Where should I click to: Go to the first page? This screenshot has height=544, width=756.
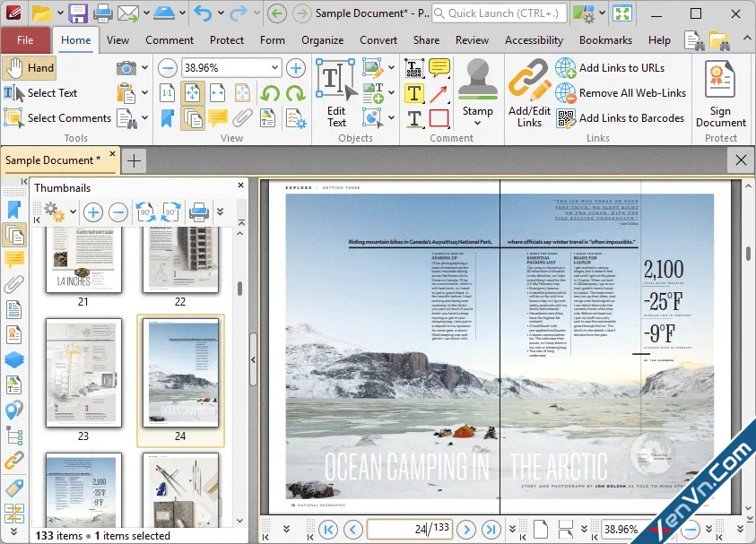pos(328,530)
